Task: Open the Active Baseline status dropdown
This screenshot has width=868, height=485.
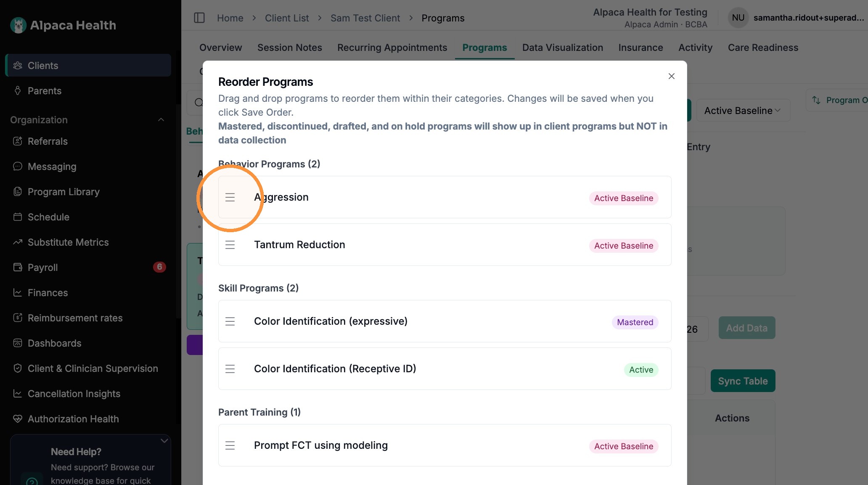Action: point(743,111)
